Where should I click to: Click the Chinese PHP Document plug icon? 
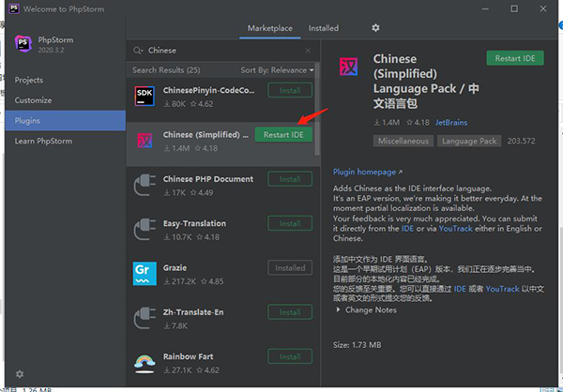pos(145,185)
